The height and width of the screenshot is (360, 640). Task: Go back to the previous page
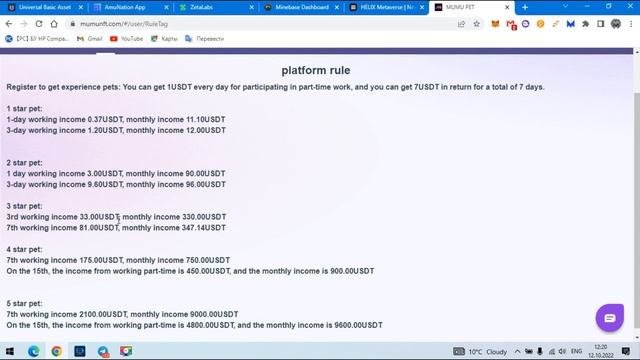click(x=9, y=24)
